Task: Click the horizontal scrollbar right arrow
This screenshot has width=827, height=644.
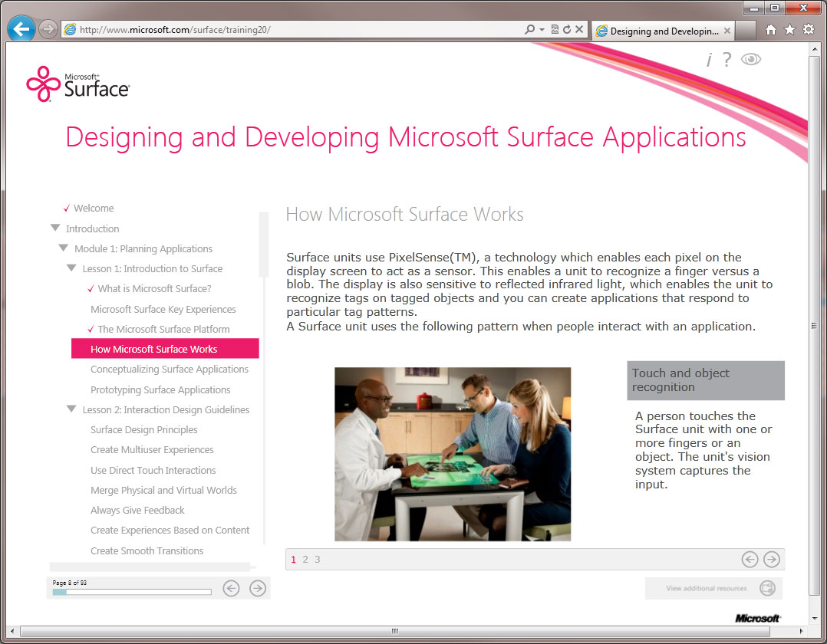Action: (801, 631)
